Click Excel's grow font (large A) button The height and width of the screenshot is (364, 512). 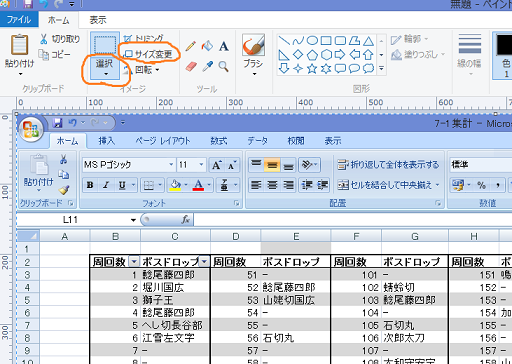tap(217, 165)
